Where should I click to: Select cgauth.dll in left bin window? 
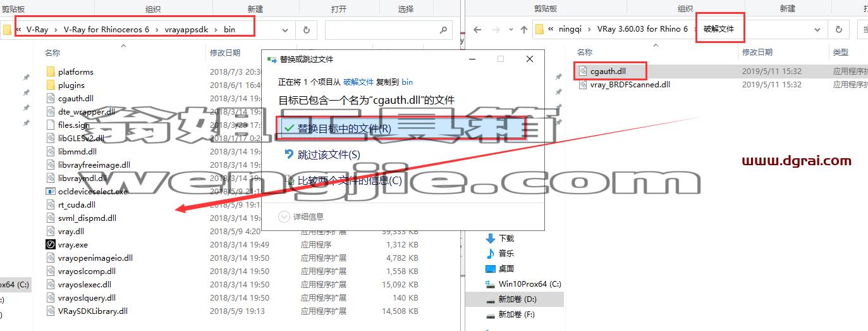75,99
